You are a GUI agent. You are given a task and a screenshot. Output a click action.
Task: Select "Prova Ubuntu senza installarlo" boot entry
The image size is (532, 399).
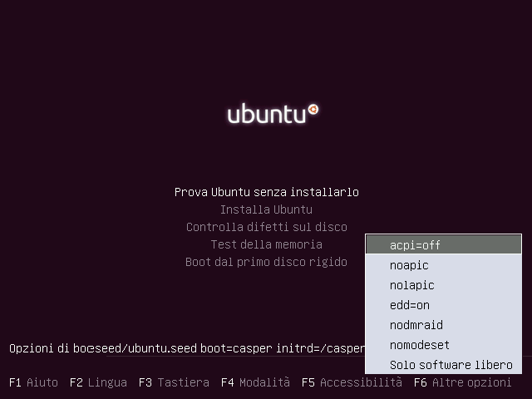[266, 192]
